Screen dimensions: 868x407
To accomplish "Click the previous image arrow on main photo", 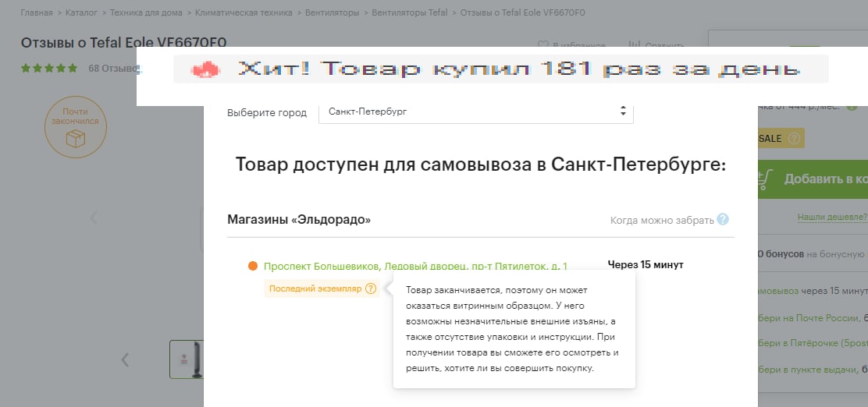I will tap(94, 218).
